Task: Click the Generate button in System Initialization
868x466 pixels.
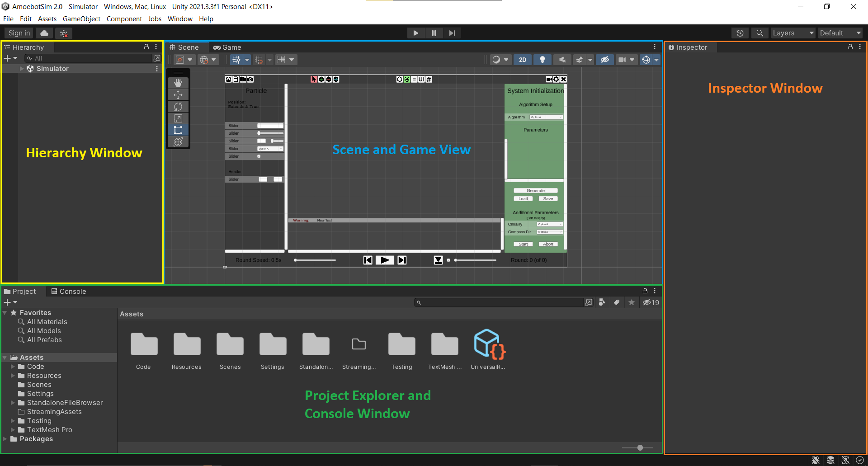Action: coord(536,191)
